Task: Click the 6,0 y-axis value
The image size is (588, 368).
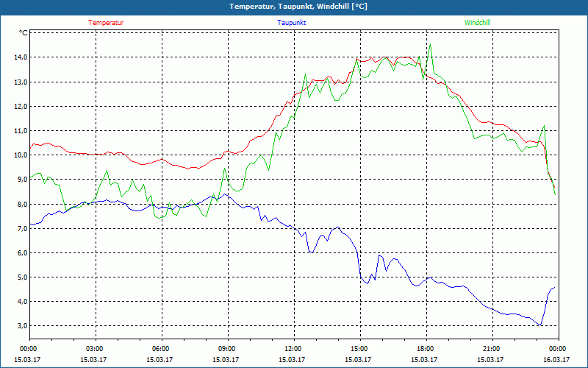Action: coord(23,252)
